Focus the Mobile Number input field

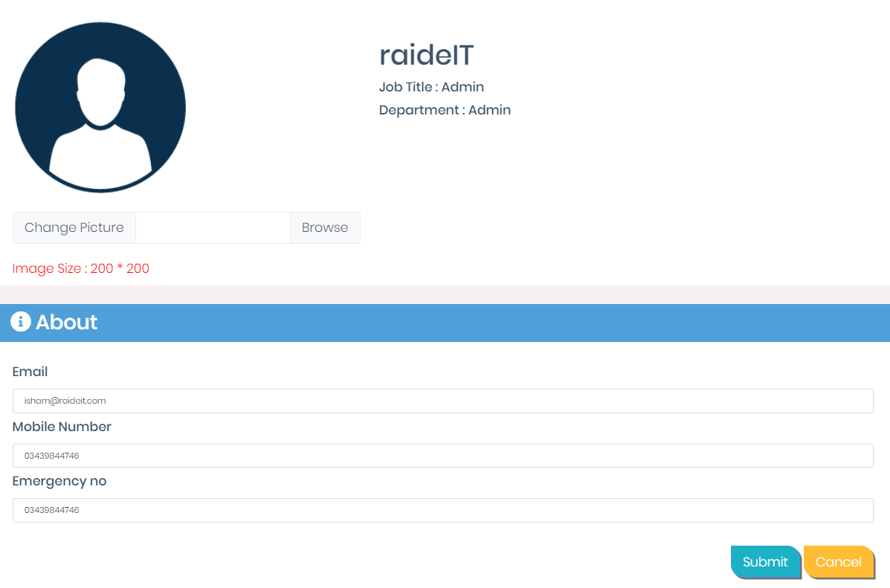pyautogui.click(x=442, y=456)
